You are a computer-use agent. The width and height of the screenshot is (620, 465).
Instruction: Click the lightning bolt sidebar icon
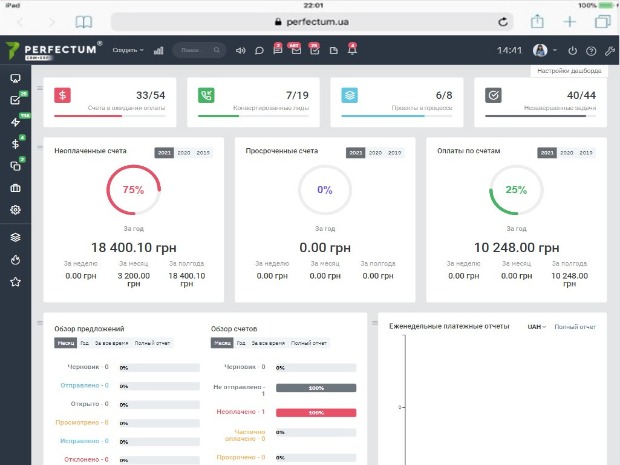(15, 122)
